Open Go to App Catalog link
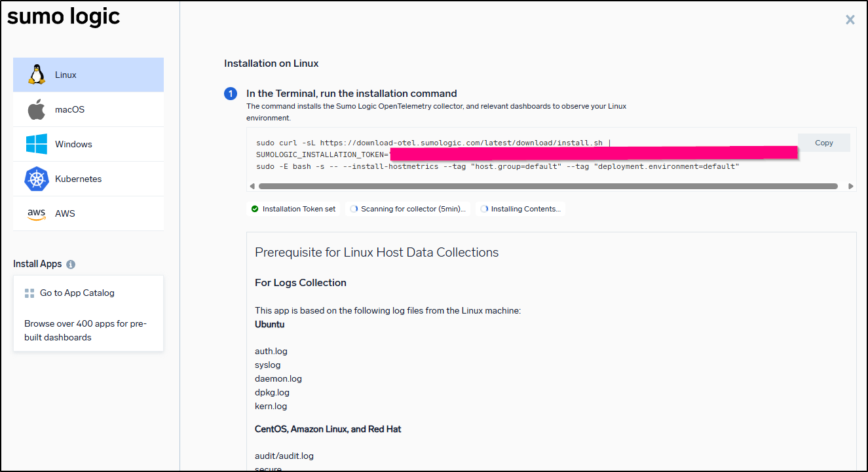Screen dimensions: 868x472 coord(77,293)
